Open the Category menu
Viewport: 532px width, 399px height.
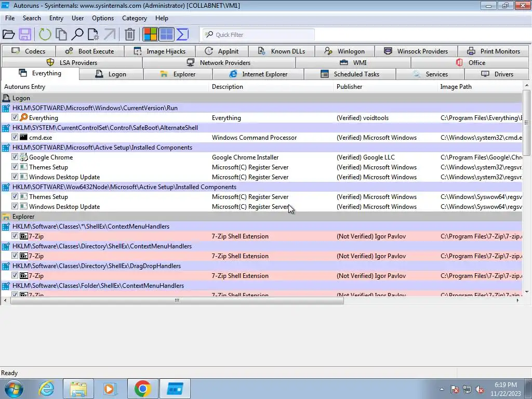(135, 18)
